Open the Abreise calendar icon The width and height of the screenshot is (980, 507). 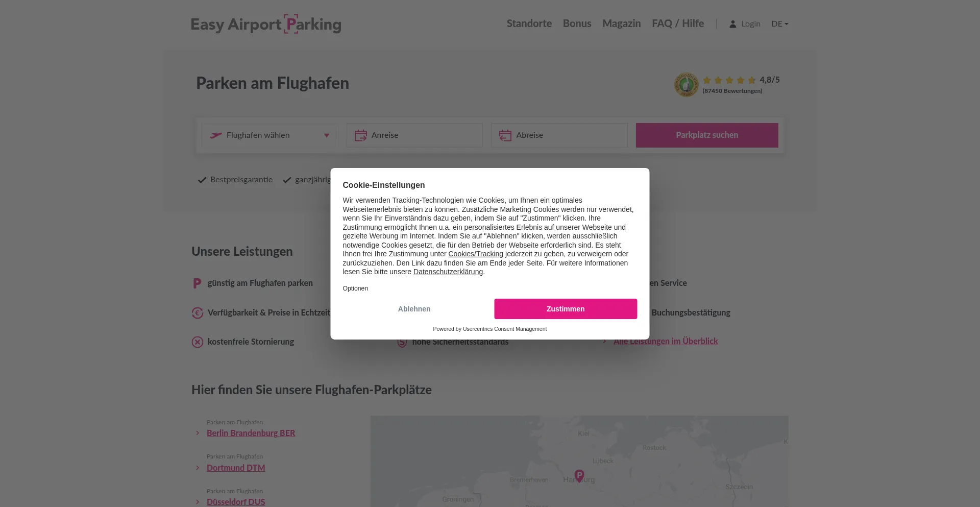tap(505, 135)
